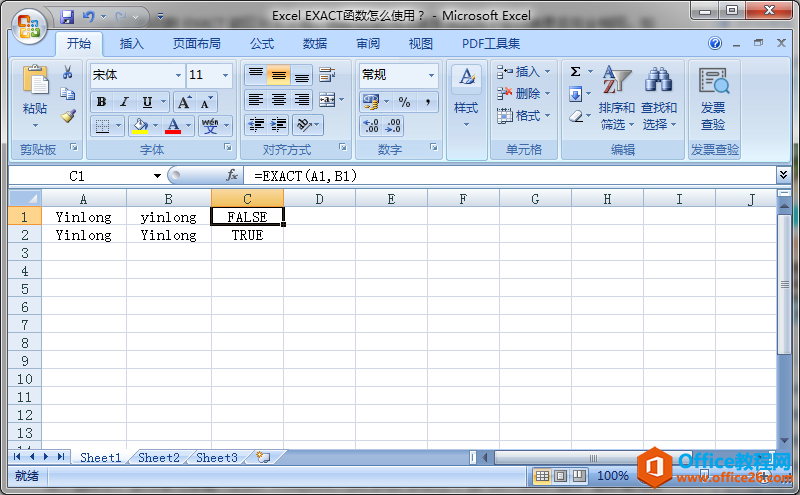Align cell text right
800x495 pixels.
(x=302, y=100)
